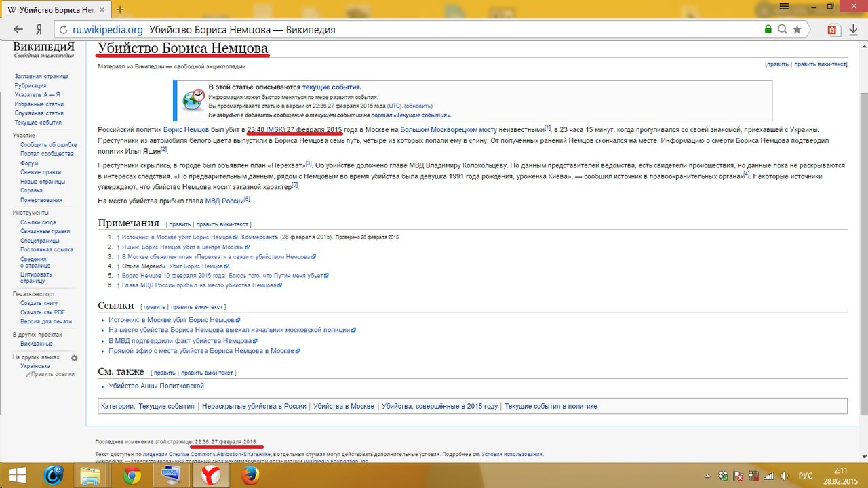Open a new tab with plus button
868x488 pixels.
click(x=120, y=9)
